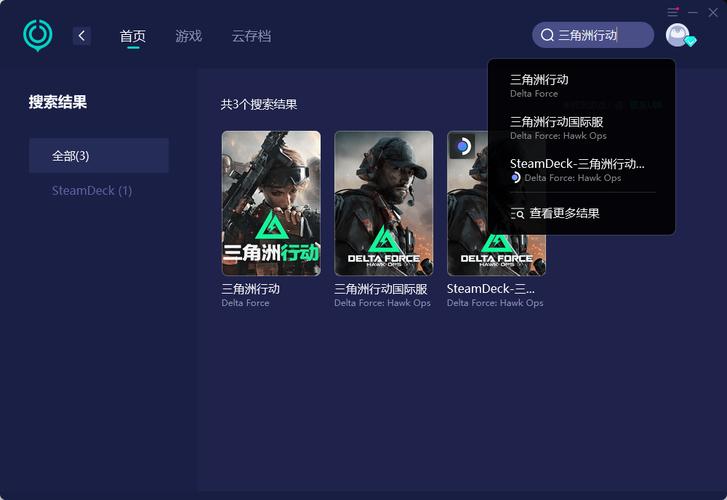This screenshot has height=500, width=727.
Task: Choose SteamDeck-三角洲行动... suggestion in dropdown
Action: 581,170
